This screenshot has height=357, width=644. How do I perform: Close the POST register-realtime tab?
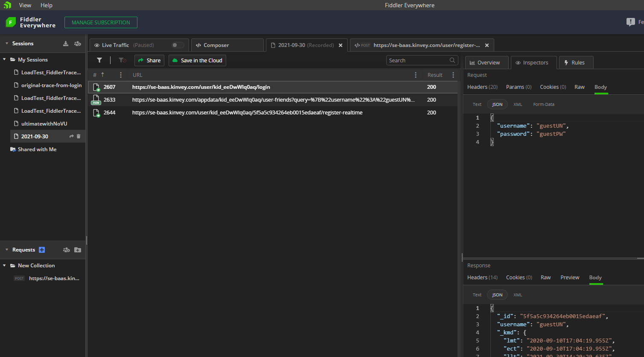(x=487, y=45)
